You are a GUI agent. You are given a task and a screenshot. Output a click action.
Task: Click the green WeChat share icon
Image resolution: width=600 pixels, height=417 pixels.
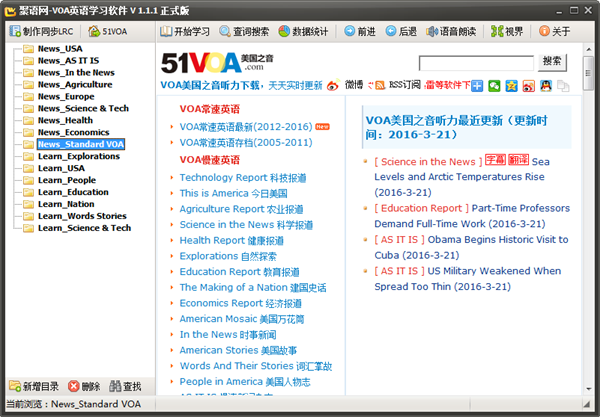(494, 86)
